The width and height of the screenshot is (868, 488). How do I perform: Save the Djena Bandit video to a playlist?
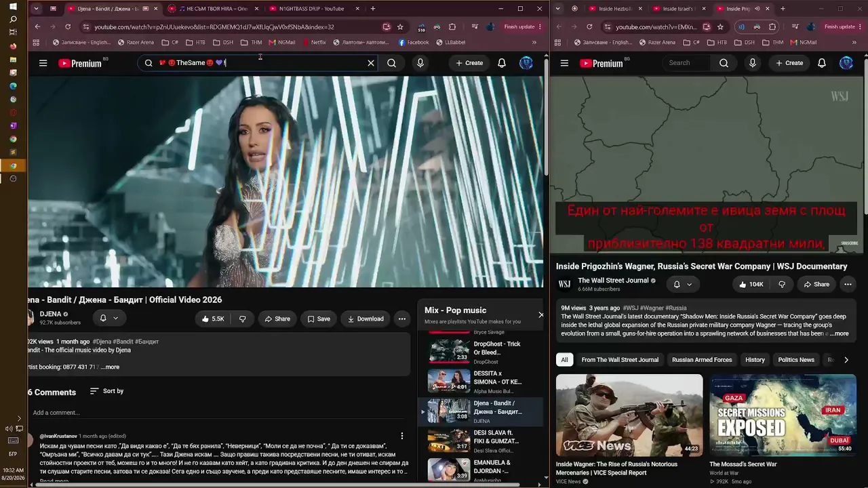(319, 319)
